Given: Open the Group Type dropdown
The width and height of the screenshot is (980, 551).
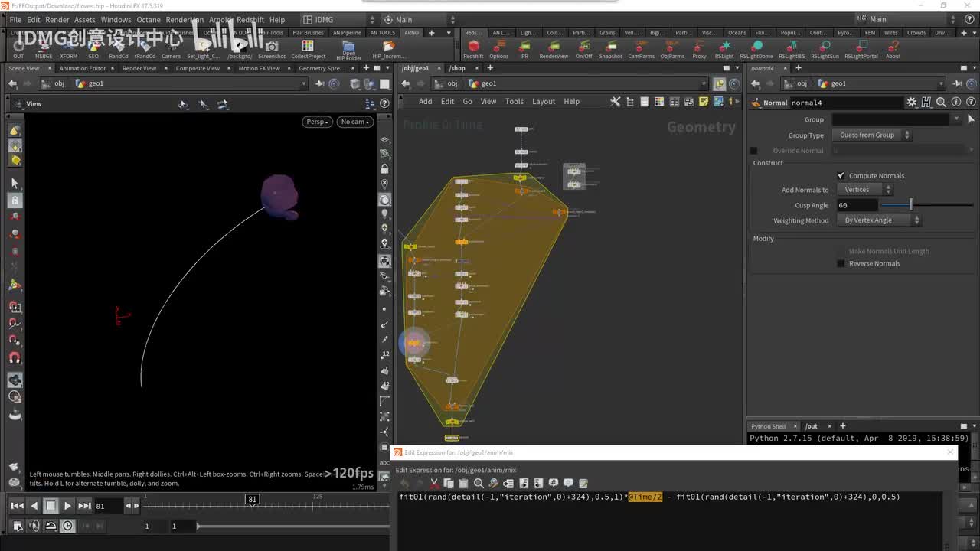Looking at the screenshot, I should pyautogui.click(x=873, y=135).
